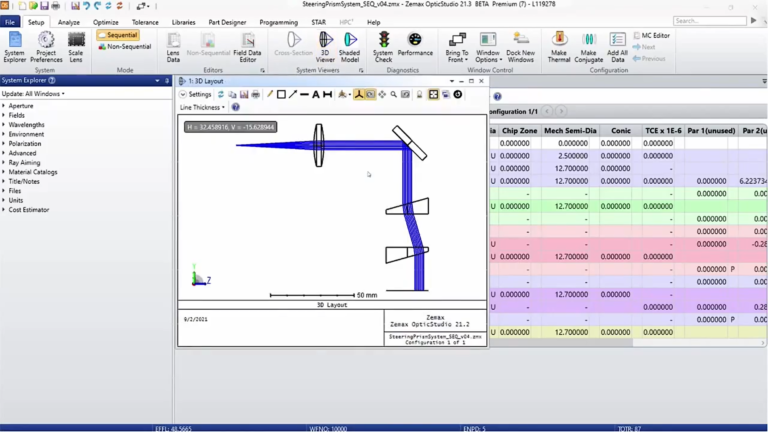The width and height of the screenshot is (768, 432).
Task: Refresh the 3D Layout window
Action: pyautogui.click(x=221, y=95)
